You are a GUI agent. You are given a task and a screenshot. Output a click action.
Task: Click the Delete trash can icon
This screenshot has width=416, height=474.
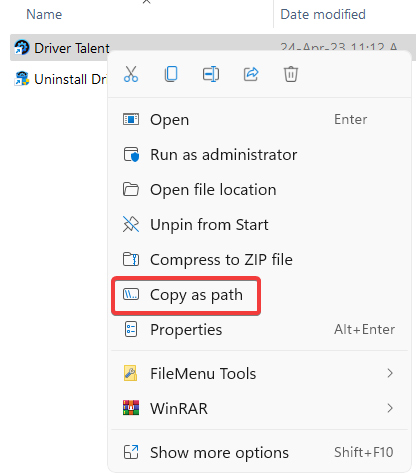291,74
